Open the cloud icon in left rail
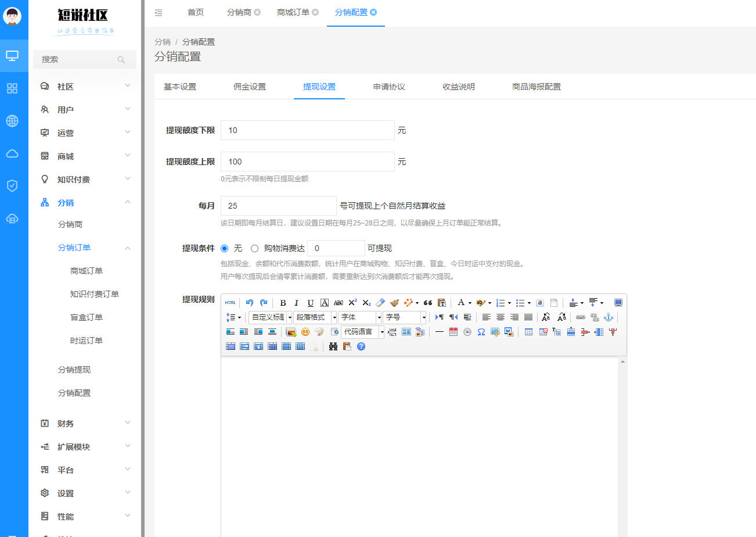This screenshot has width=756, height=537. 12,153
